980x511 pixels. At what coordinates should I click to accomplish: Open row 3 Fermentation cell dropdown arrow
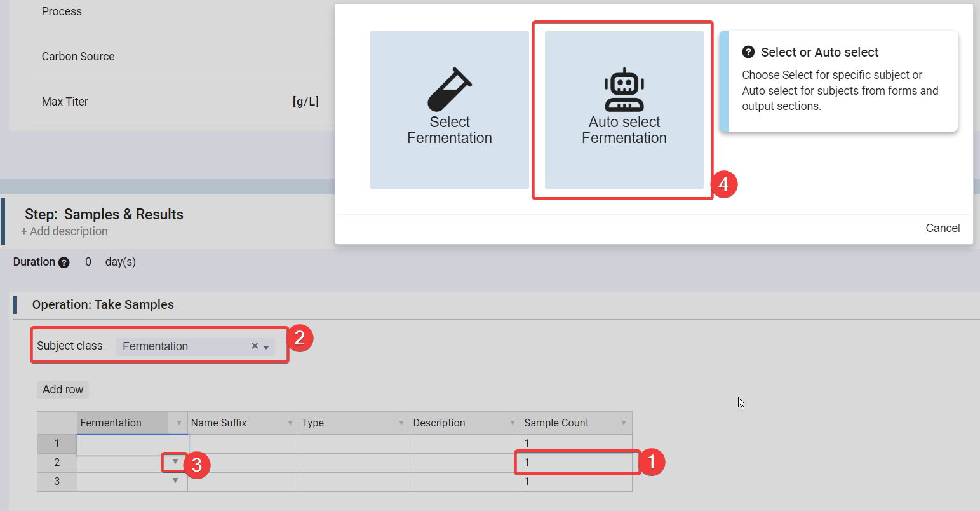(175, 481)
